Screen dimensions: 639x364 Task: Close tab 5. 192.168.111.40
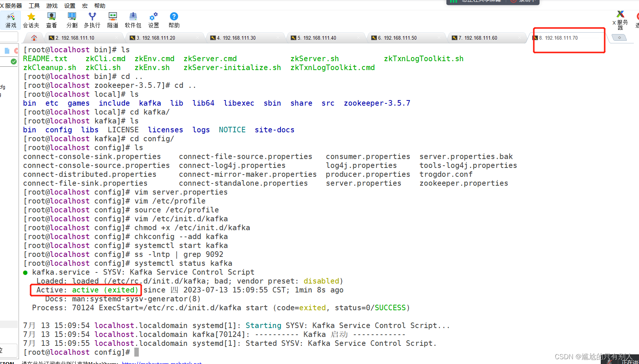coord(358,38)
